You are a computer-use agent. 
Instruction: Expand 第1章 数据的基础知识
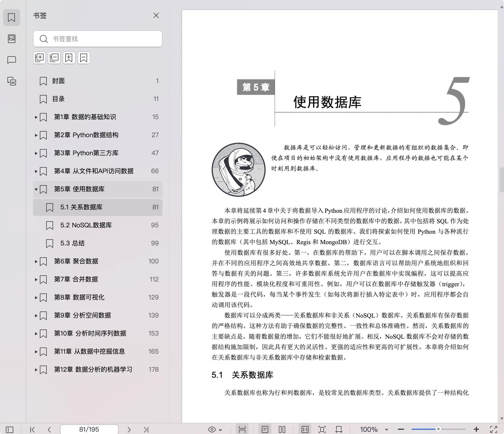[36, 117]
